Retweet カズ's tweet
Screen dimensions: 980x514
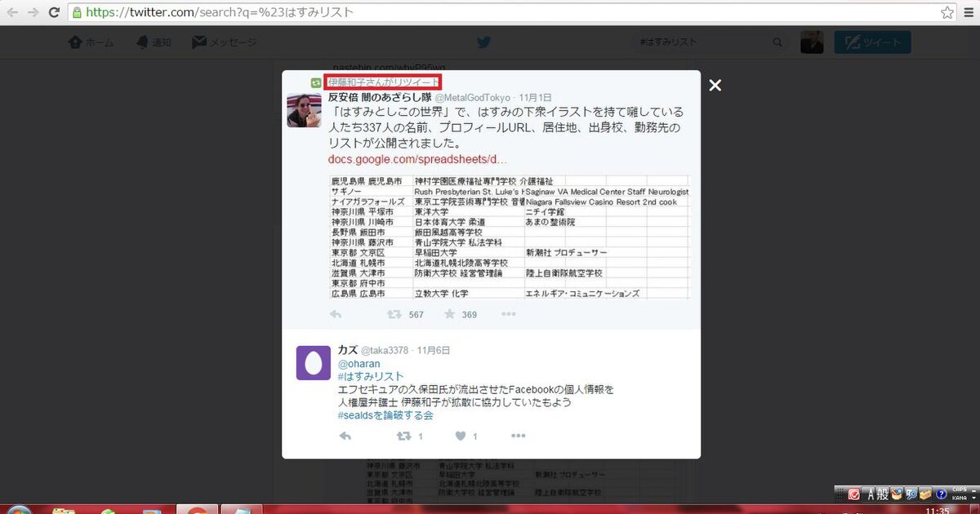click(x=403, y=436)
